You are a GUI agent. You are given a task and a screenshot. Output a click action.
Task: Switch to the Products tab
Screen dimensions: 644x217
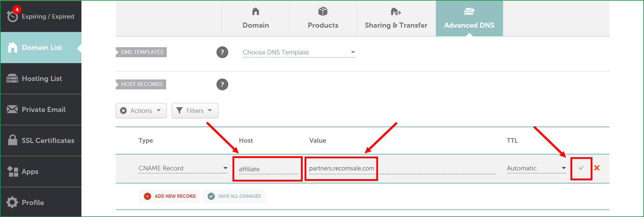click(x=323, y=18)
